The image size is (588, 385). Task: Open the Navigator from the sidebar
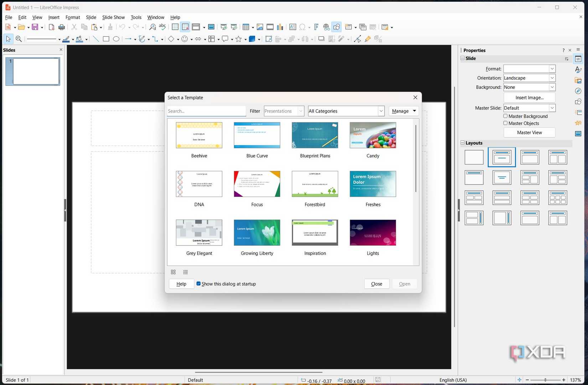point(578,91)
